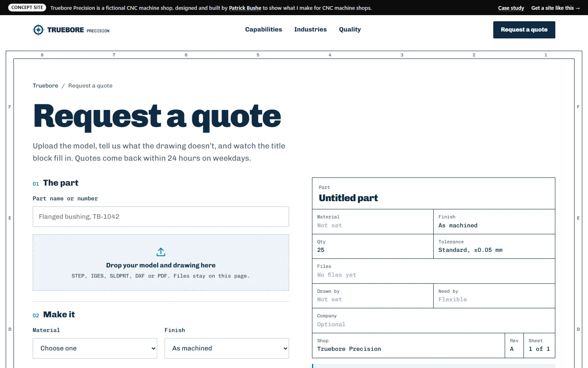Viewport: 588px width, 368px height.
Task: Open the Industries menu item
Action: click(310, 29)
